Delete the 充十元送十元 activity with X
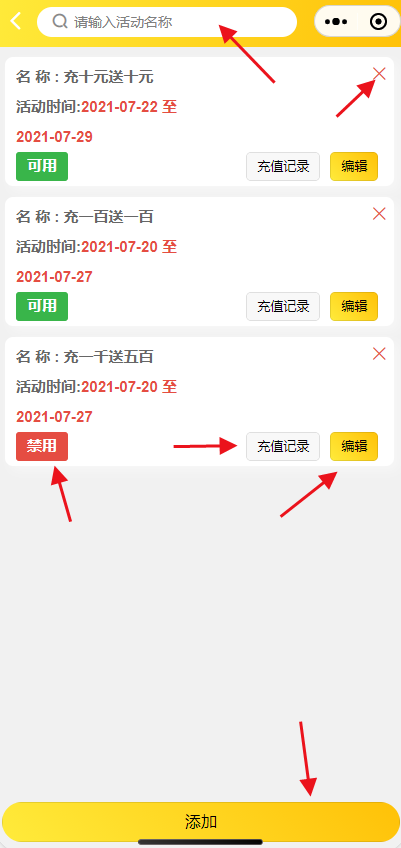 [379, 74]
